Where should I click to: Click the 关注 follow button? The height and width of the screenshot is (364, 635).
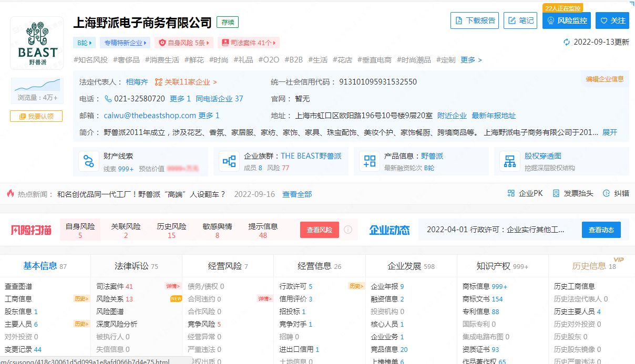612,20
